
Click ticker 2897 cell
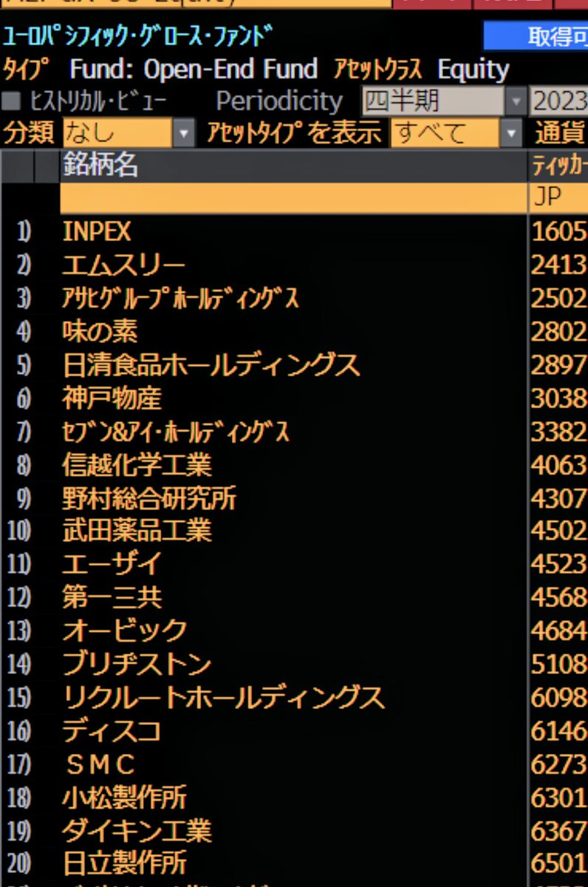[559, 365]
